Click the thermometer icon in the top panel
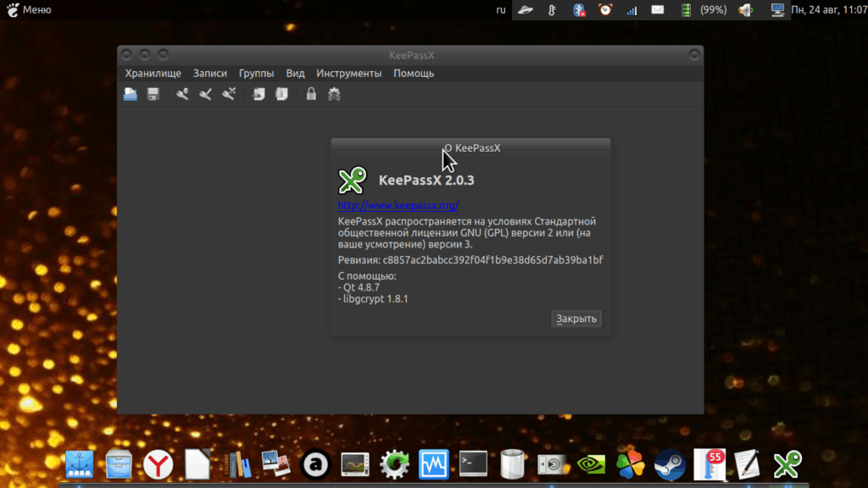The height and width of the screenshot is (488, 868). coord(552,9)
